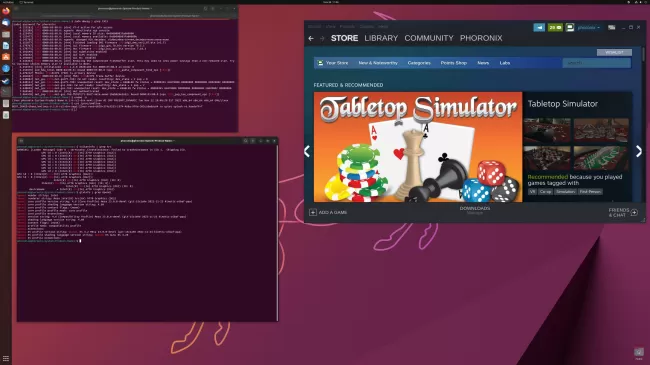Click the Steam store search field

[597, 63]
